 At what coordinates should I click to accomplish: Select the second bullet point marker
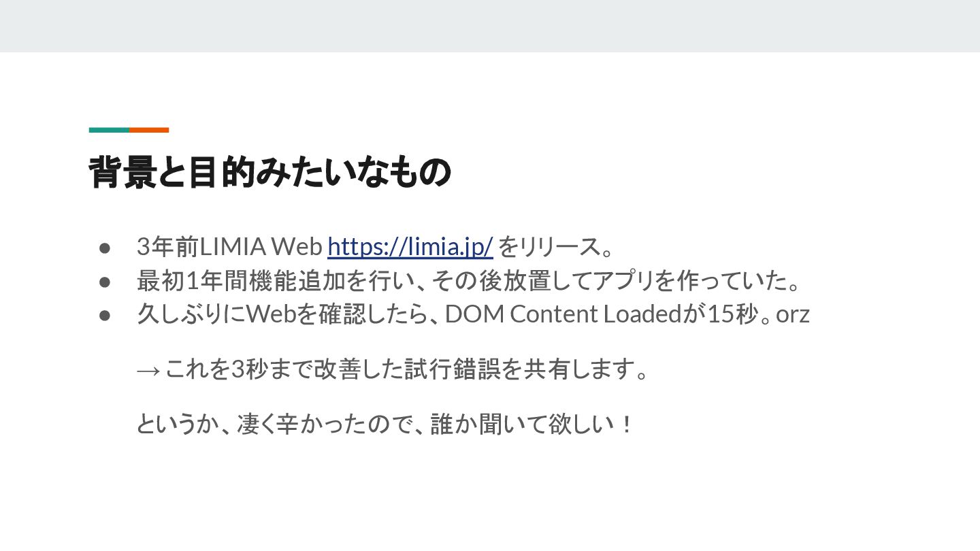click(x=105, y=281)
